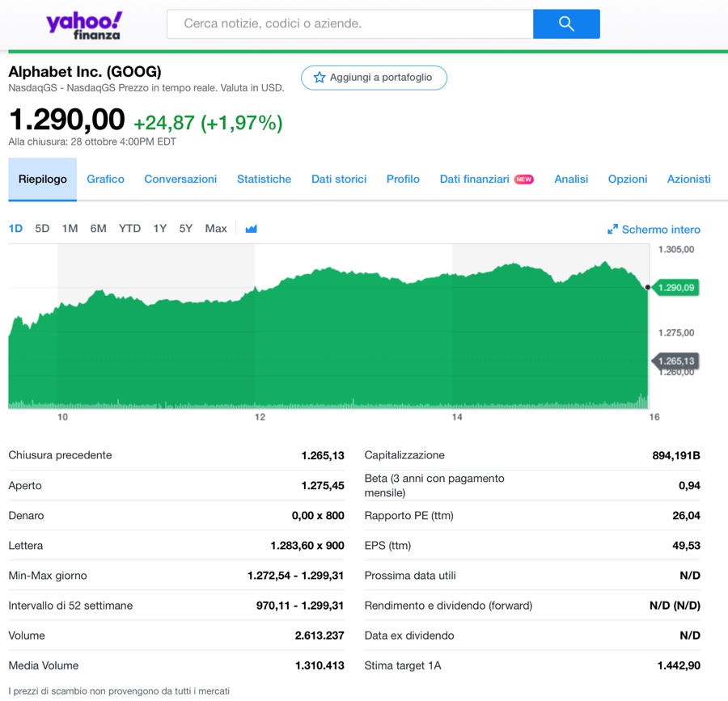Screen dimensions: 728x701
Task: Click the 1.290,09 current price marker on chart
Action: [676, 287]
